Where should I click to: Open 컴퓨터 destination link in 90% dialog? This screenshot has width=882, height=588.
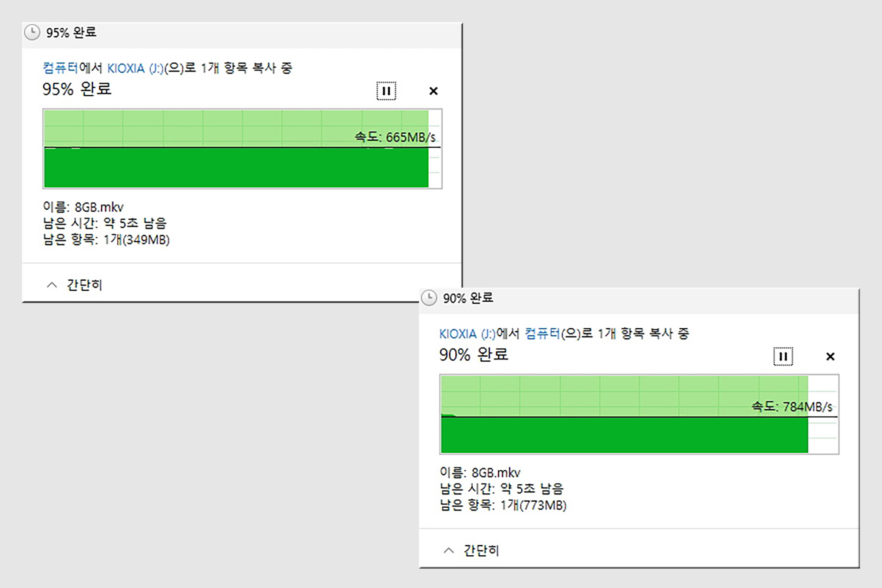[x=542, y=333]
